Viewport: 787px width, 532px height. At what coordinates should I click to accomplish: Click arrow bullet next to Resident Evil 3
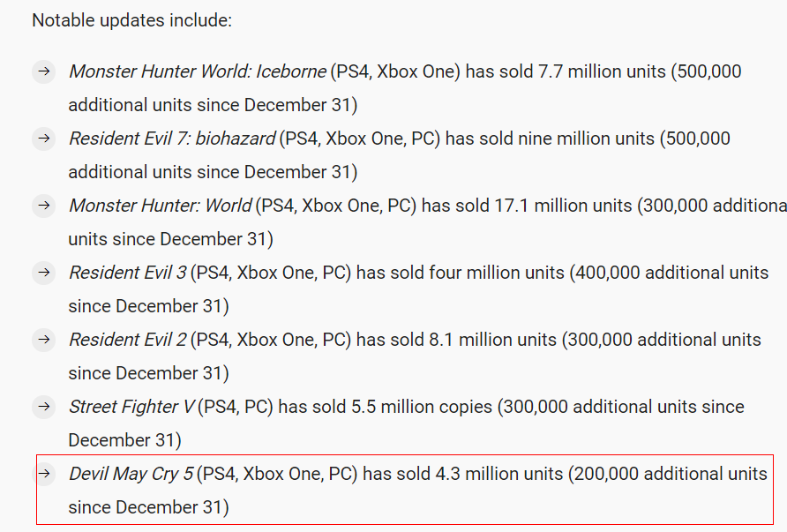pyautogui.click(x=43, y=273)
